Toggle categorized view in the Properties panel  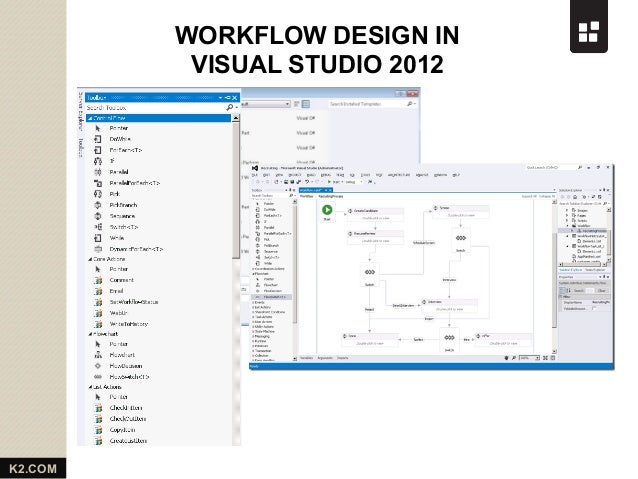click(x=563, y=291)
